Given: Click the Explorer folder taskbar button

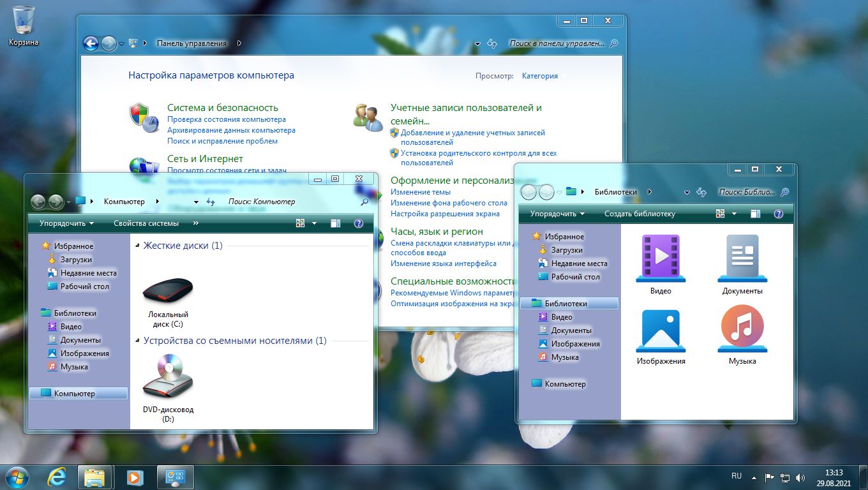Looking at the screenshot, I should tap(95, 477).
